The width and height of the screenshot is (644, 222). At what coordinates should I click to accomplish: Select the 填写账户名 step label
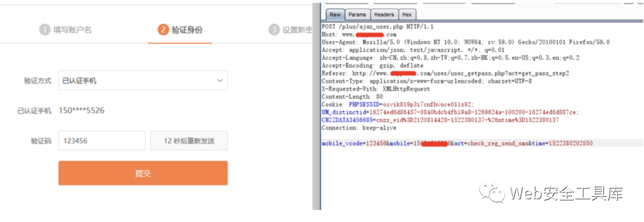point(72,30)
